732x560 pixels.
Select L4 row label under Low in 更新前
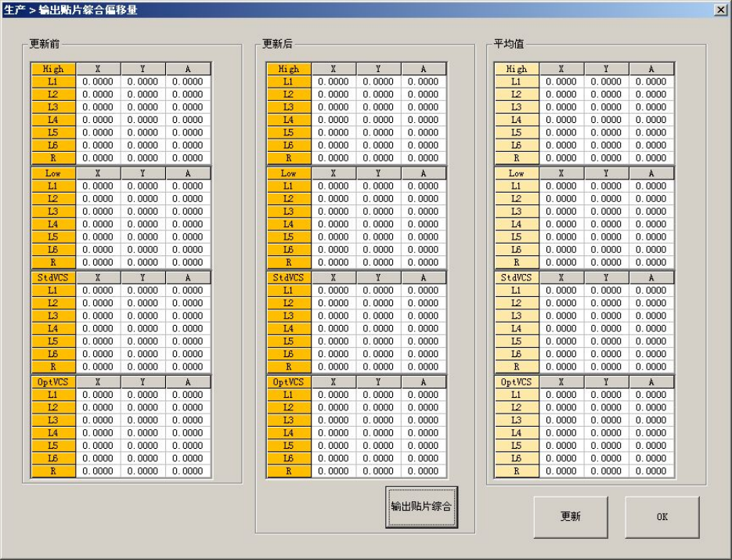tap(53, 224)
